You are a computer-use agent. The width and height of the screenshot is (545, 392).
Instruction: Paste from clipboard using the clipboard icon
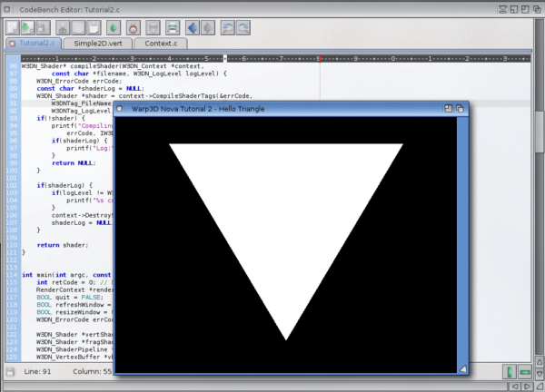click(94, 28)
